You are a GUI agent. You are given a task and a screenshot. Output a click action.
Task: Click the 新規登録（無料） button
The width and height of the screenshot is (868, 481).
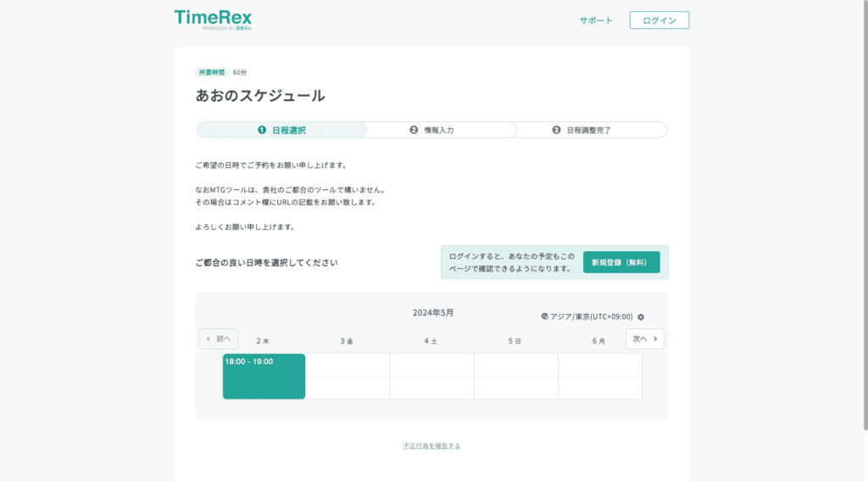[x=621, y=262]
